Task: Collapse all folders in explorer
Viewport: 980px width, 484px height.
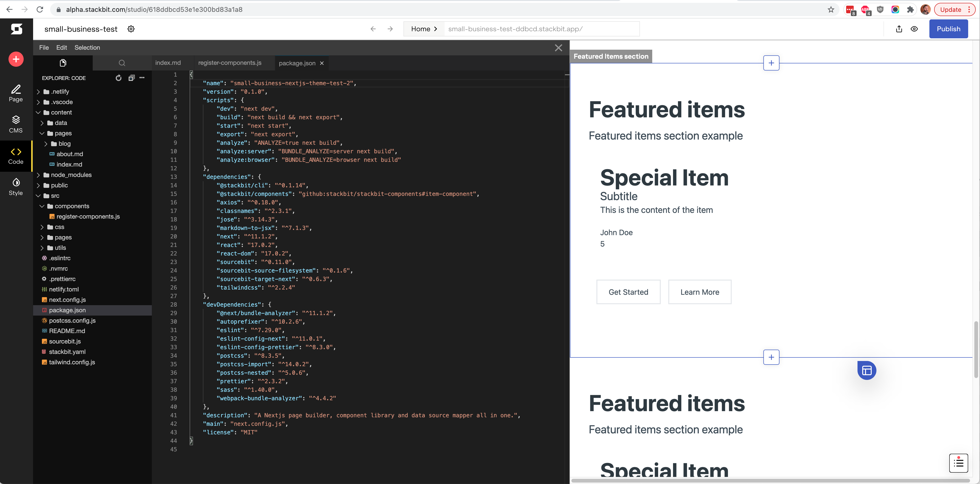Action: 131,78
